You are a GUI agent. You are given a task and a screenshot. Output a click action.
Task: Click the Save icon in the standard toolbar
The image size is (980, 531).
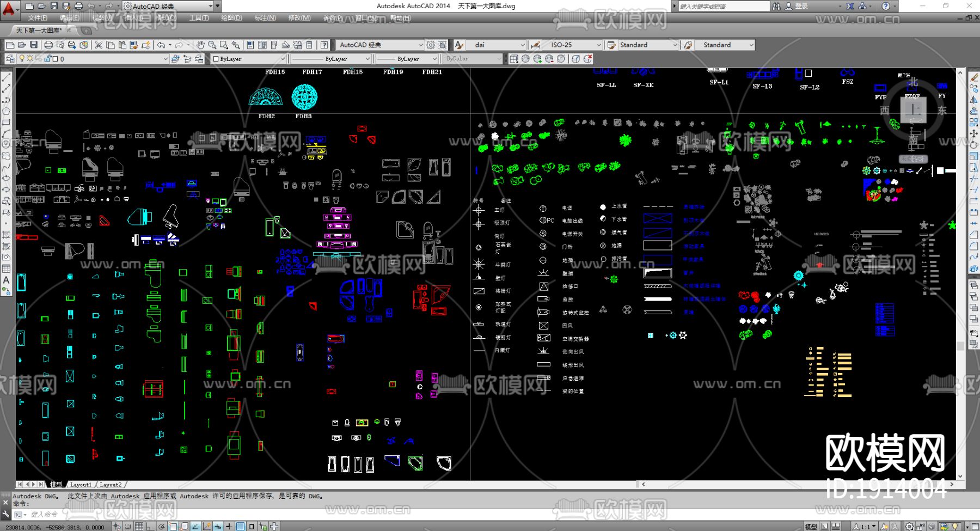click(x=34, y=45)
